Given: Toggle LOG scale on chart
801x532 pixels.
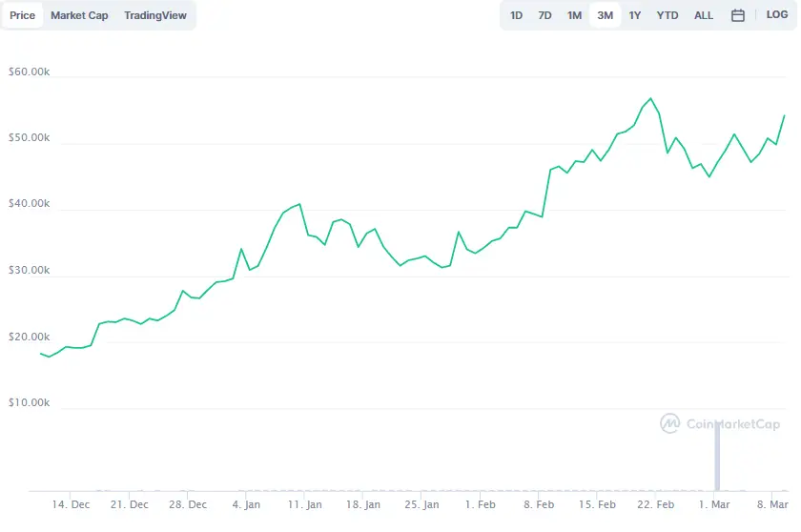Looking at the screenshot, I should coord(777,14).
